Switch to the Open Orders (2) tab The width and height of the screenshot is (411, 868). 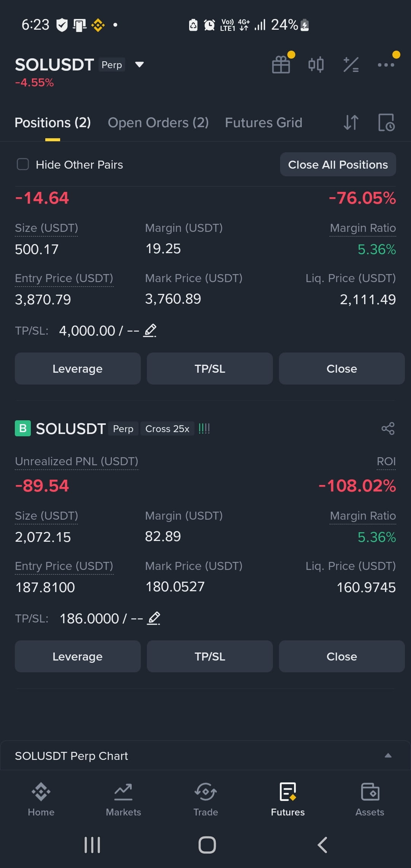tap(158, 123)
